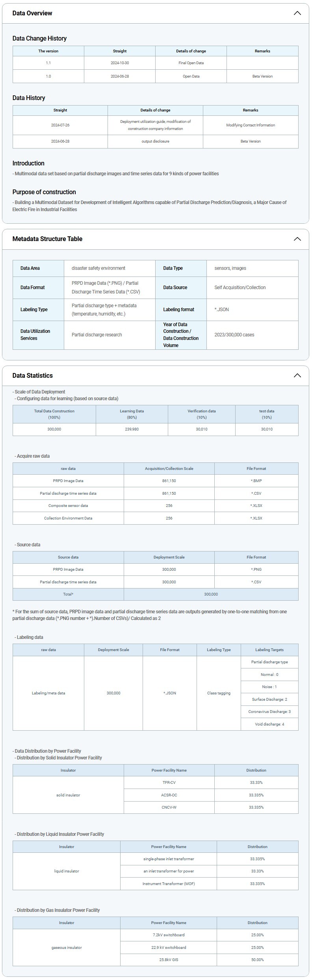Click the 25.8kV GIS facility cell

169,960
